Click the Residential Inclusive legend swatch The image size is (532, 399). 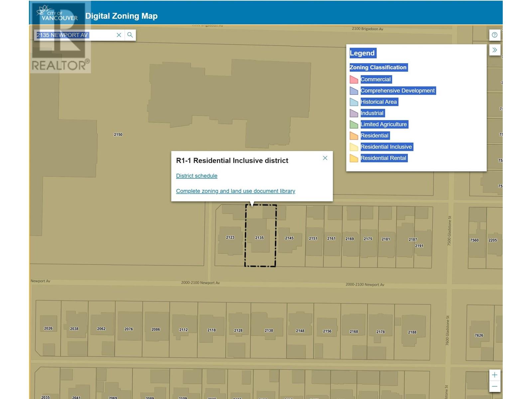(354, 147)
